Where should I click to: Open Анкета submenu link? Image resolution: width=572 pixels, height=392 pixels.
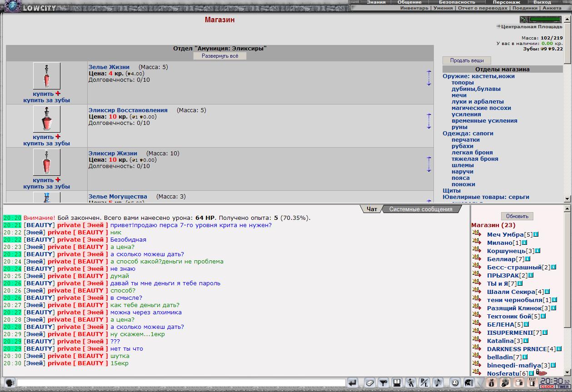click(552, 8)
